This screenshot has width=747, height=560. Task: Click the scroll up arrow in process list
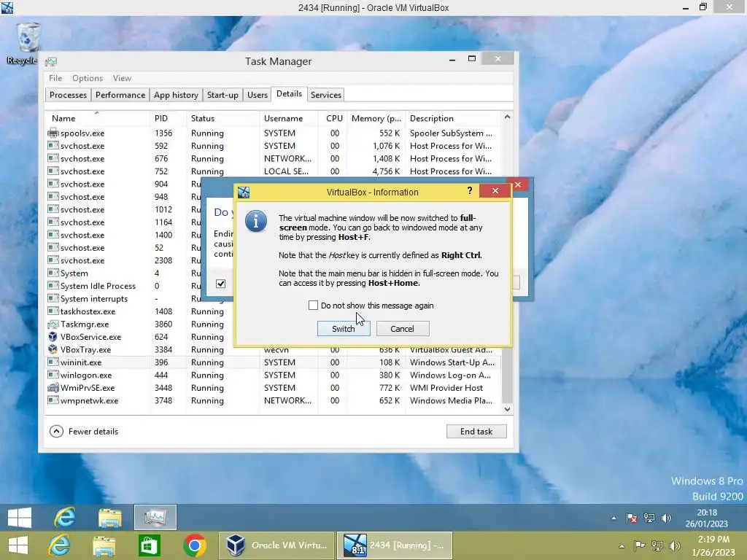coord(508,117)
